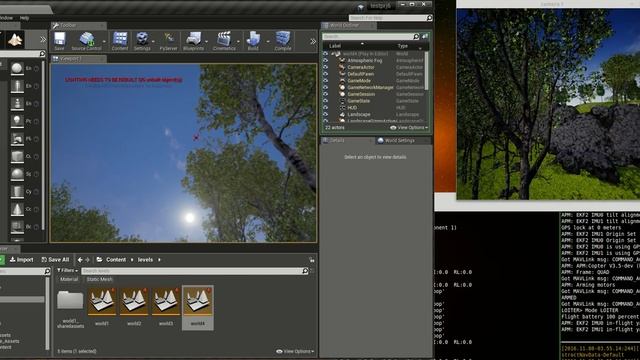Select the Point Light bulb icon
The image size is (640, 360).
(x=17, y=121)
